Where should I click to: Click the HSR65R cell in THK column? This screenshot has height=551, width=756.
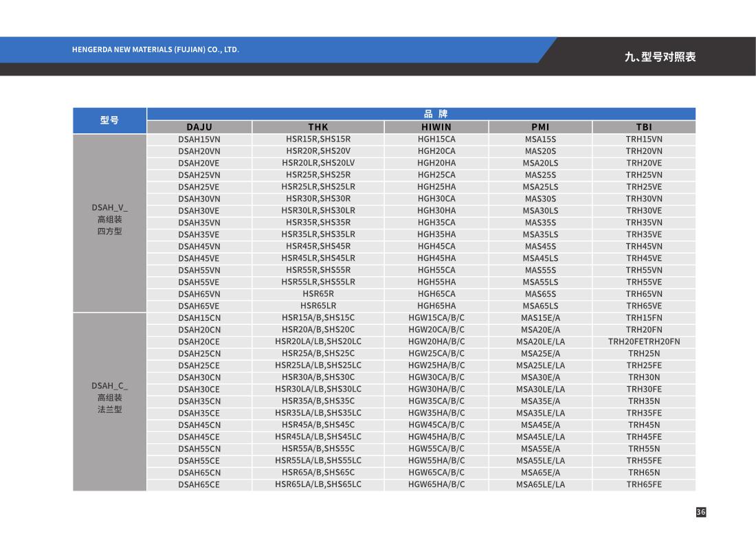pos(318,294)
